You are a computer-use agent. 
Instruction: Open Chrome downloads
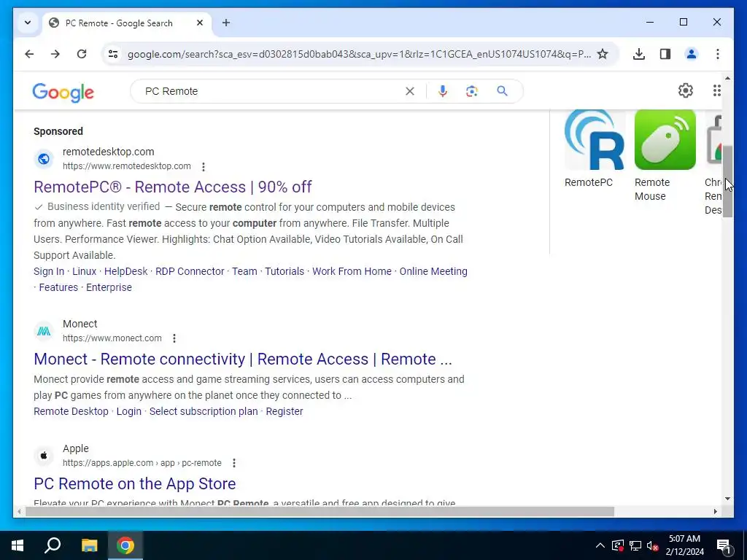coord(639,54)
